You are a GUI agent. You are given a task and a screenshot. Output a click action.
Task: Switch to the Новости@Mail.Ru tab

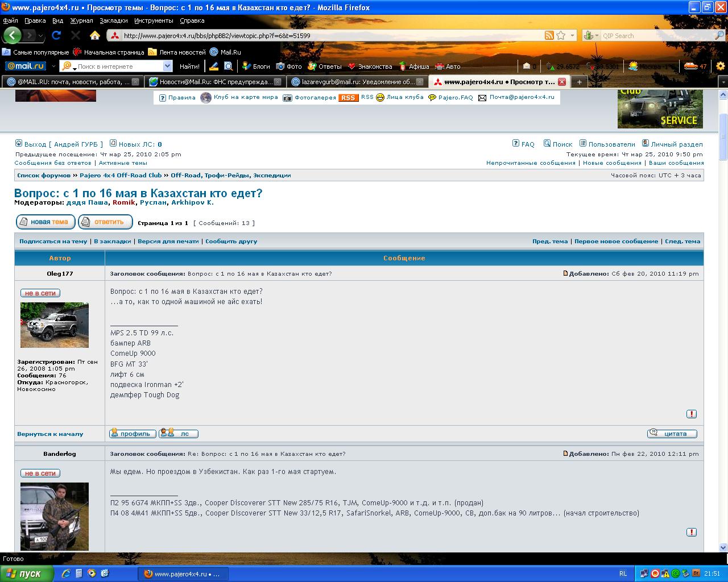pos(214,82)
